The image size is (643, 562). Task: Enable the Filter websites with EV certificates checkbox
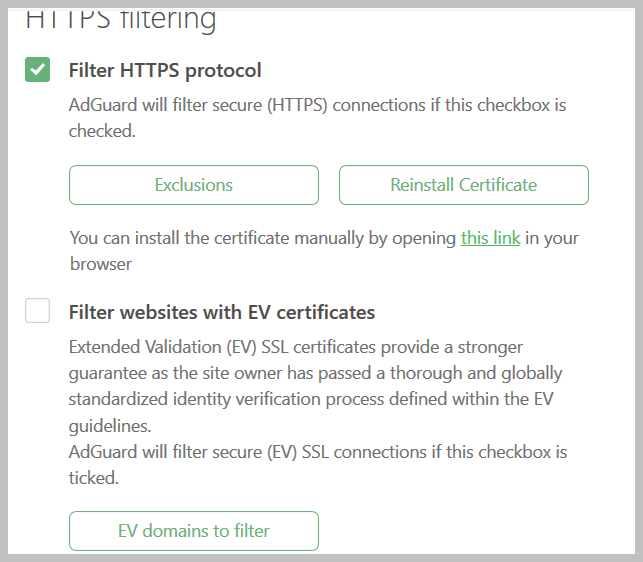38,312
